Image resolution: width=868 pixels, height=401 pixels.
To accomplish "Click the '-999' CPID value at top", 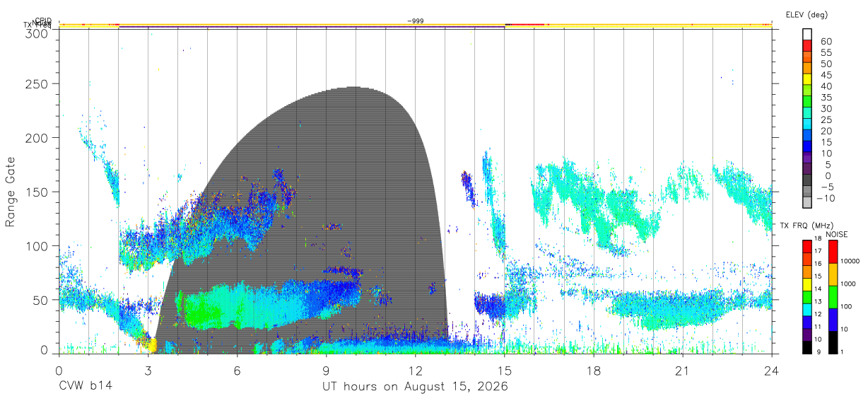I will 416,21.
